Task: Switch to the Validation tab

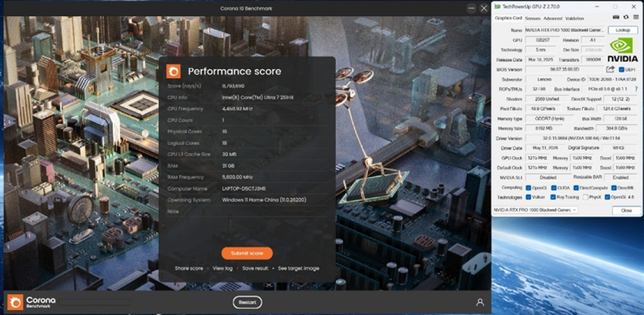Action: pos(574,18)
